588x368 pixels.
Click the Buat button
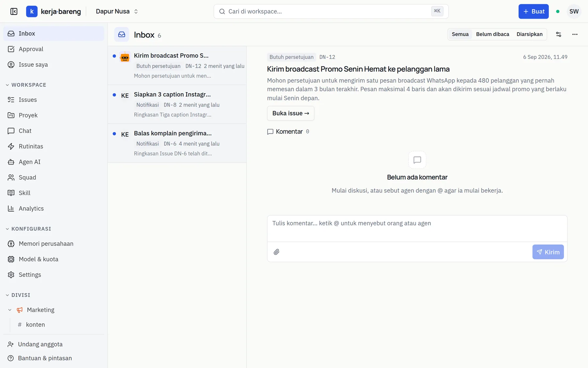[533, 11]
